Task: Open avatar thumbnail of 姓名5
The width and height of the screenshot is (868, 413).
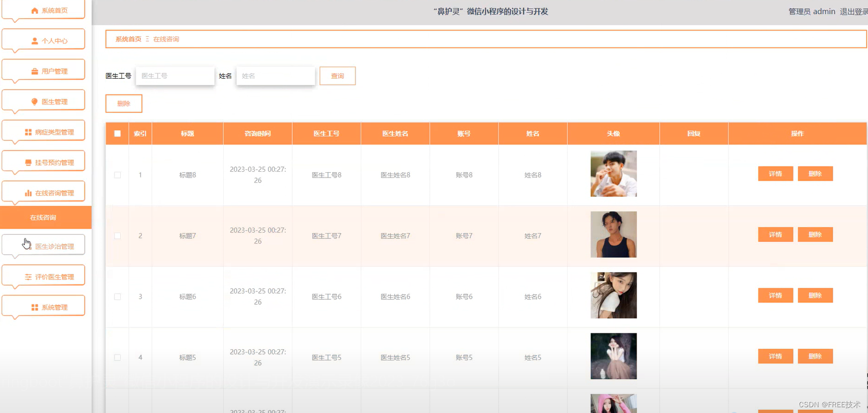Action: [x=613, y=356]
